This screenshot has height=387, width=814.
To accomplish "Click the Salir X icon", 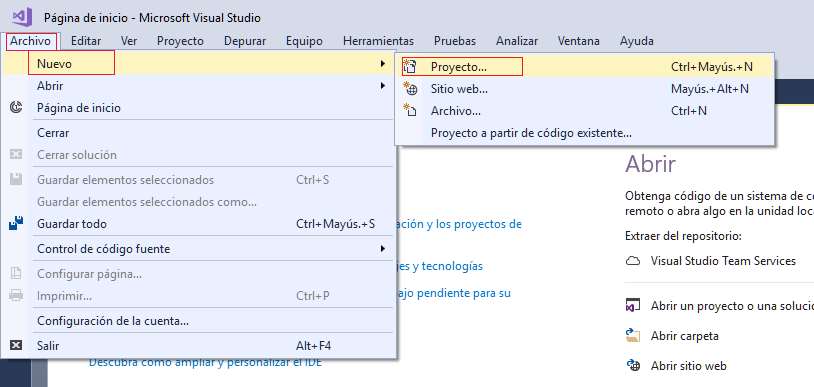I will (16, 345).
